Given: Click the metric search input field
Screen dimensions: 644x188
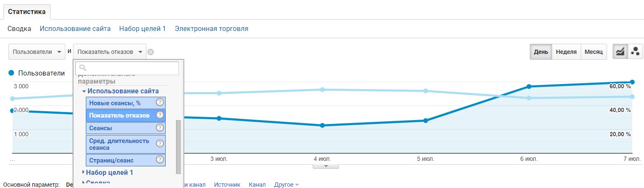Looking at the screenshot, I should pyautogui.click(x=127, y=68).
